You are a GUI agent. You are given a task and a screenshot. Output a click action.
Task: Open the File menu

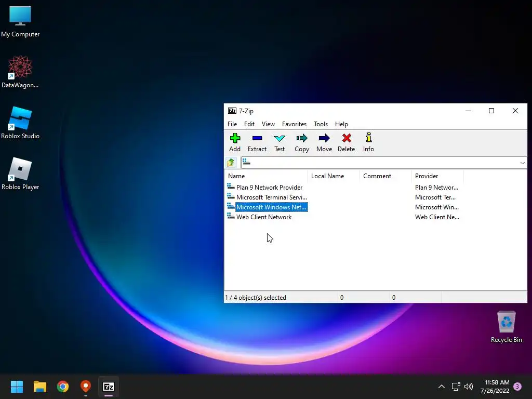pyautogui.click(x=232, y=124)
